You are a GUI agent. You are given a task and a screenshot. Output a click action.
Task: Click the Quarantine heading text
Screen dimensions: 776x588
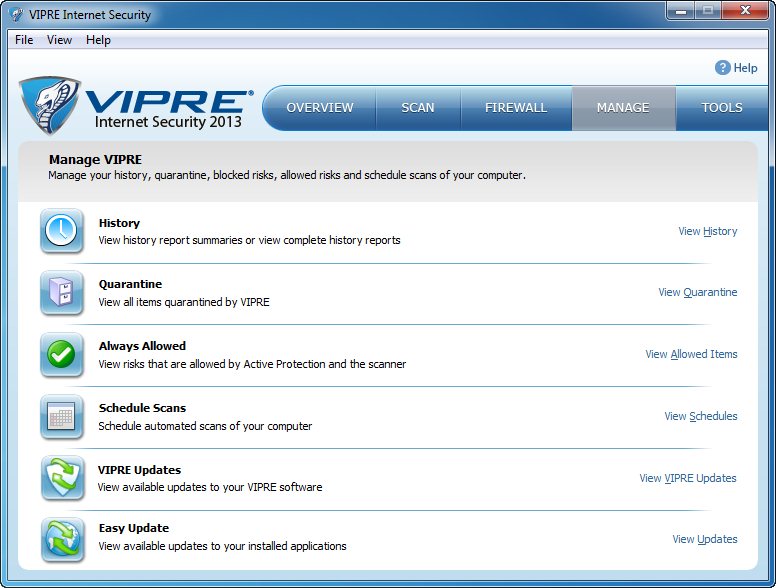(x=130, y=284)
